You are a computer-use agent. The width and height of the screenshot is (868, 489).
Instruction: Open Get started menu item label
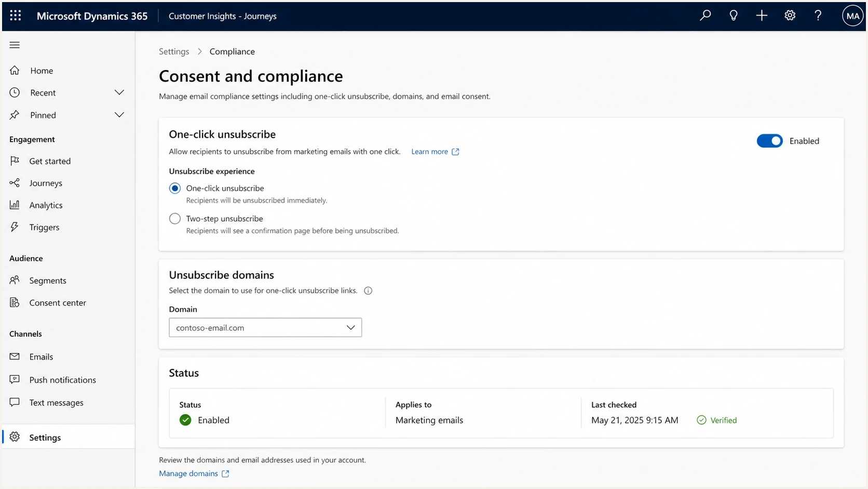[x=50, y=161]
